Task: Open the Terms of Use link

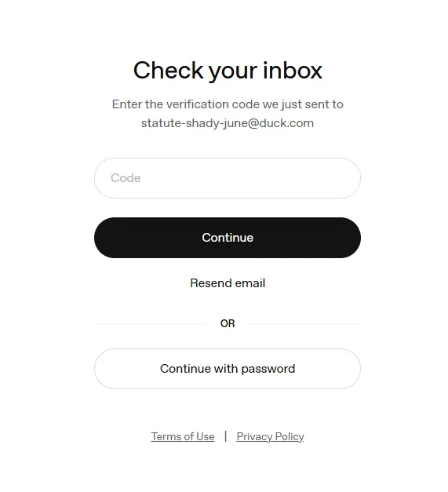Action: [x=183, y=436]
